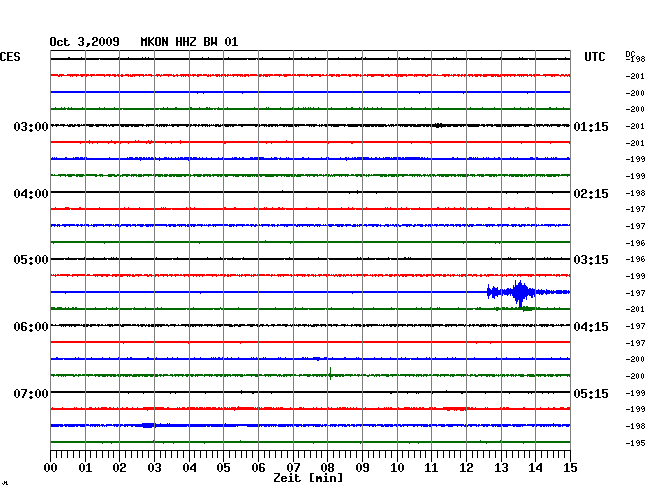This screenshot has width=650, height=494.
Task: Click the "11" minute axis label
Action: tap(431, 468)
